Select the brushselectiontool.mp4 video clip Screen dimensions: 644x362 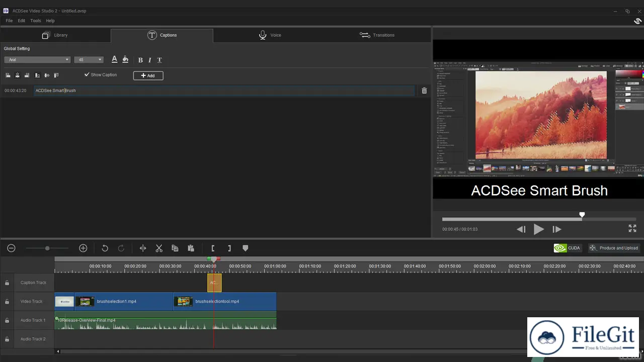(x=225, y=302)
